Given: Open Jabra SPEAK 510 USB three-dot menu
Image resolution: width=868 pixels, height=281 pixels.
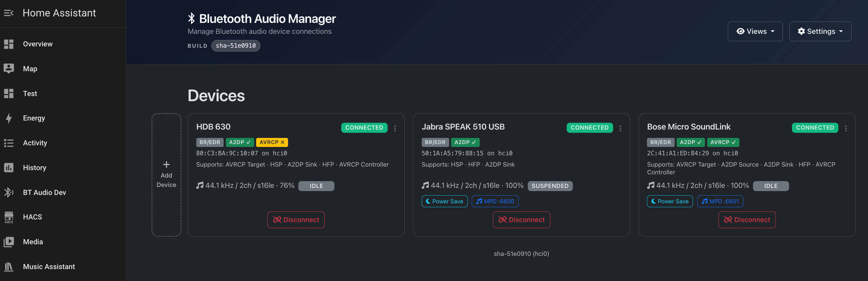Looking at the screenshot, I should (620, 128).
